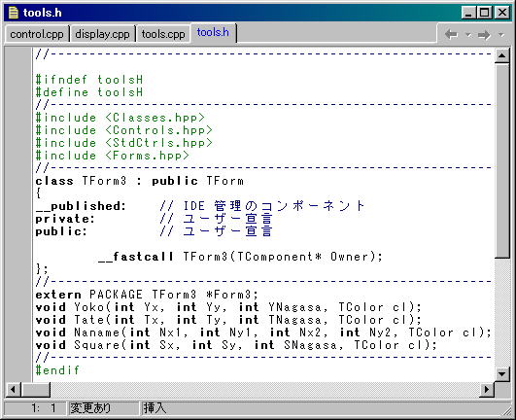Click the horizontal scrollbar thumb
Viewport: 516px width, 420px height.
(x=36, y=390)
